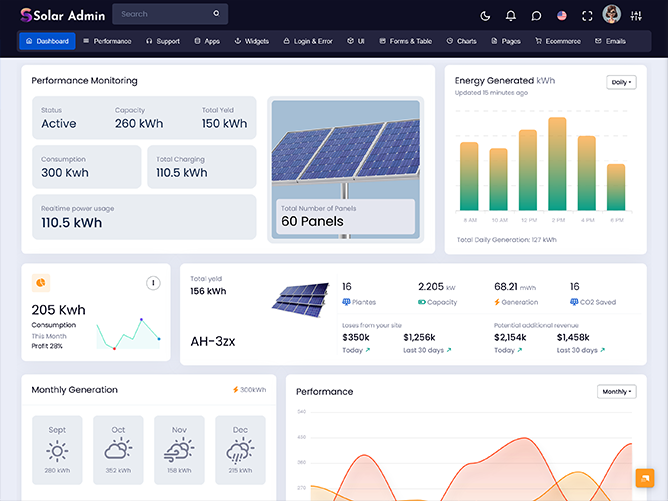Image resolution: width=668 pixels, height=501 pixels.
Task: Open the chat messages icon
Action: pos(537,15)
